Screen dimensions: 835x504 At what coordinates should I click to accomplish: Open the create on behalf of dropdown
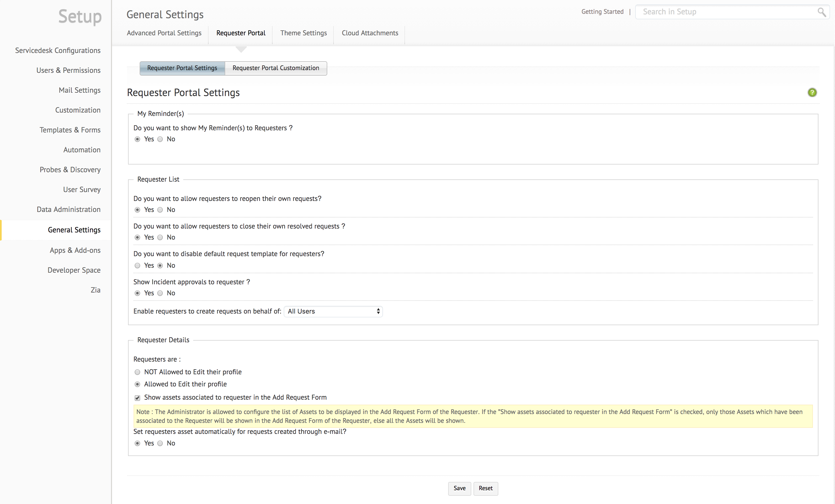pyautogui.click(x=333, y=311)
